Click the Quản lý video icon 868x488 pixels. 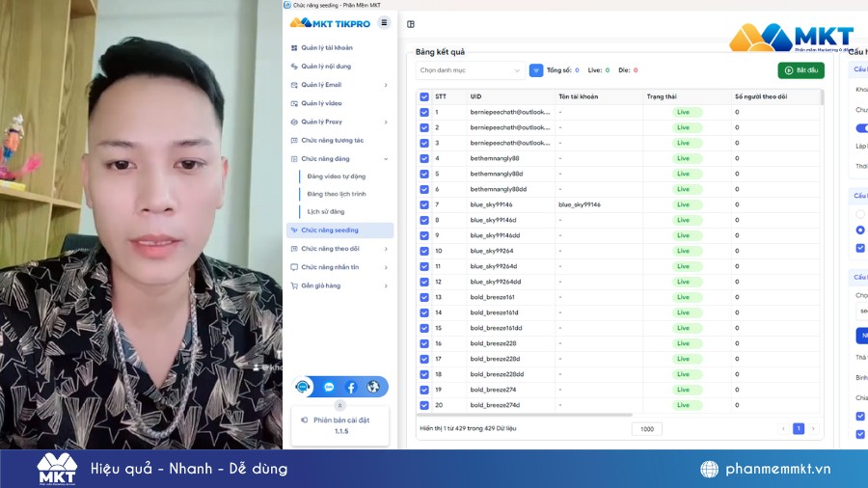tap(294, 103)
